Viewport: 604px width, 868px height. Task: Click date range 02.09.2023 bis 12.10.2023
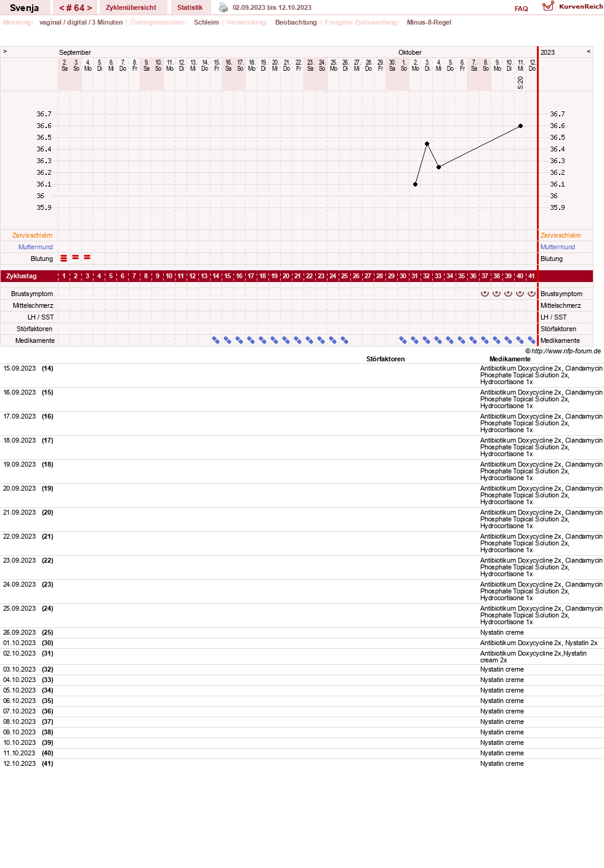click(x=272, y=7)
